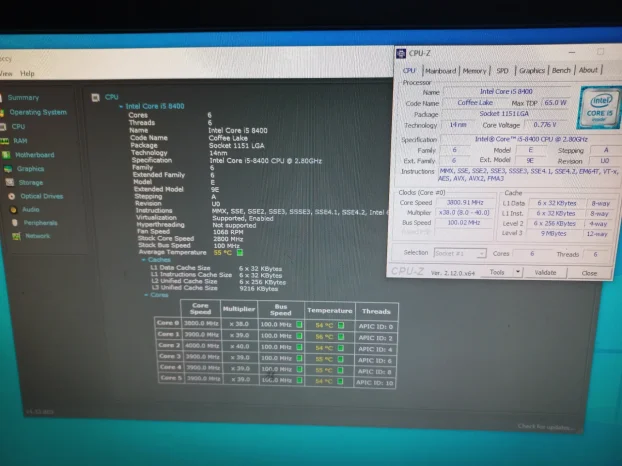Collapse the Cores section in Speccy
This screenshot has height=466, width=622.
[146, 295]
